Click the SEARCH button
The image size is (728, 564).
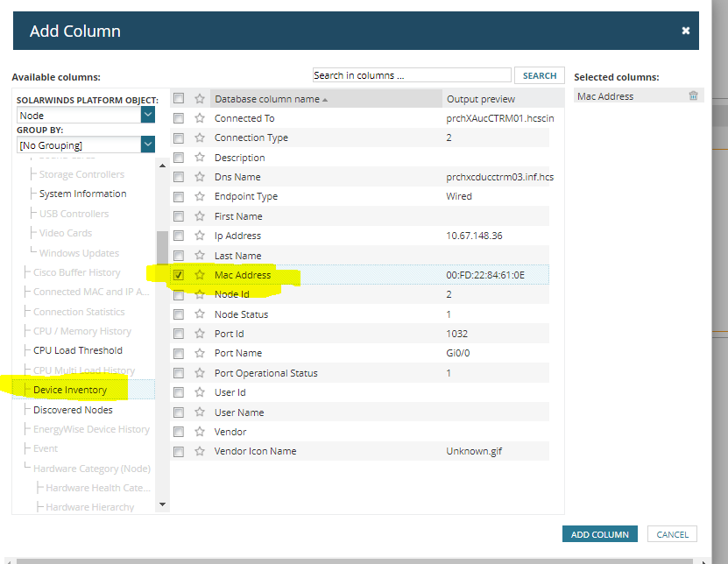(x=540, y=75)
